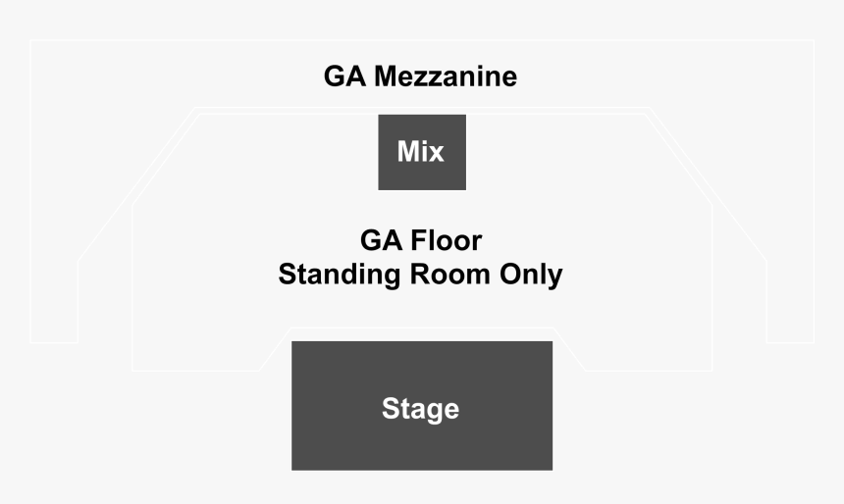Click the word Stage

coord(420,409)
